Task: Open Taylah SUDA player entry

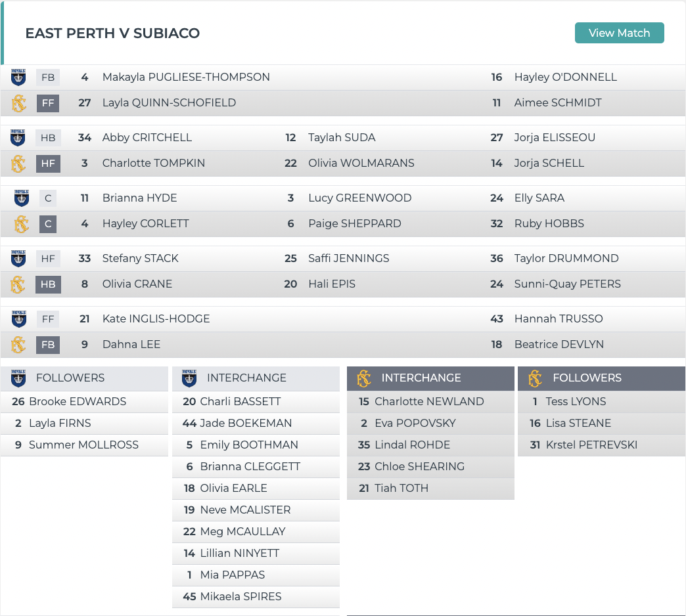Action: click(x=342, y=137)
